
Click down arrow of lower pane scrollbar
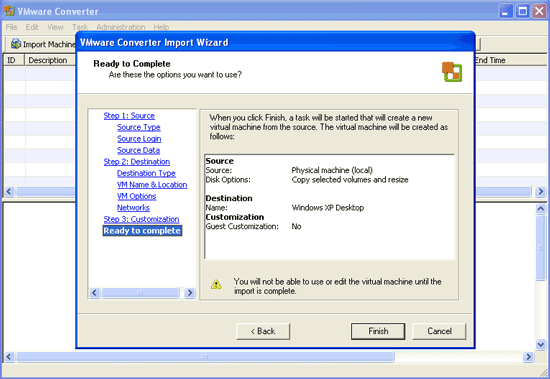[541, 345]
